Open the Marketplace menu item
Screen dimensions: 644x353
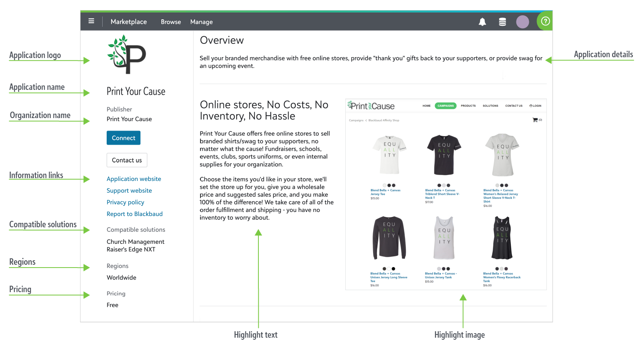coord(128,22)
